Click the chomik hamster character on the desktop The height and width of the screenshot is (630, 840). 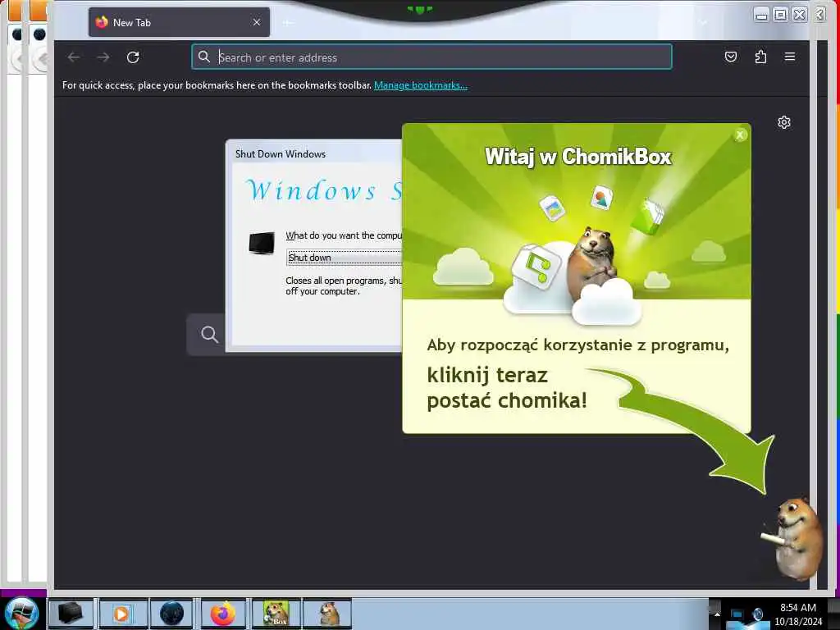(x=793, y=537)
